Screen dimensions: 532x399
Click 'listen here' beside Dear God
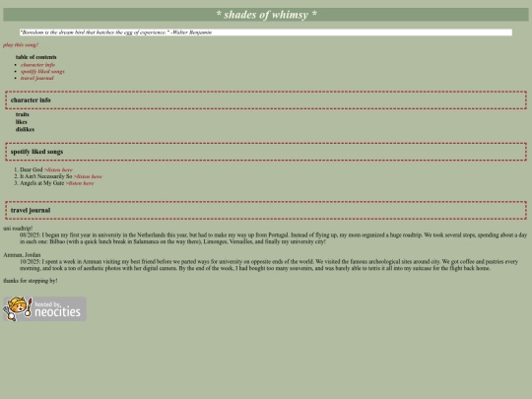[x=58, y=169]
